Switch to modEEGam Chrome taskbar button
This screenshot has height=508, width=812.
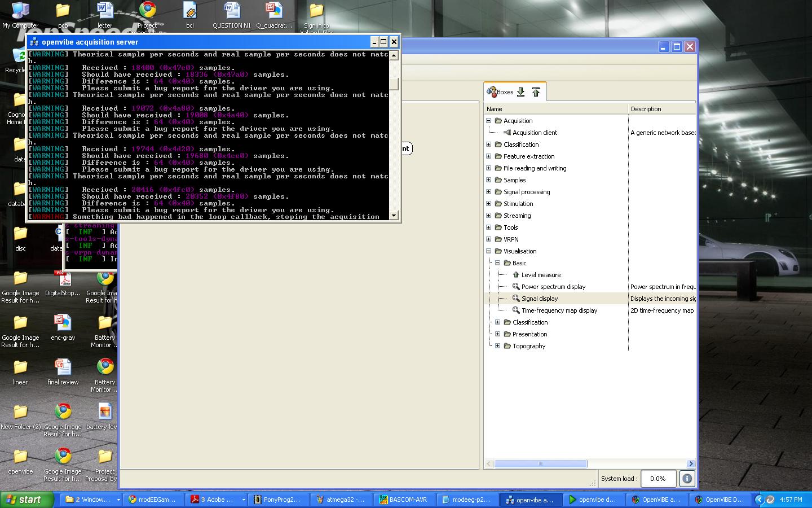click(153, 500)
